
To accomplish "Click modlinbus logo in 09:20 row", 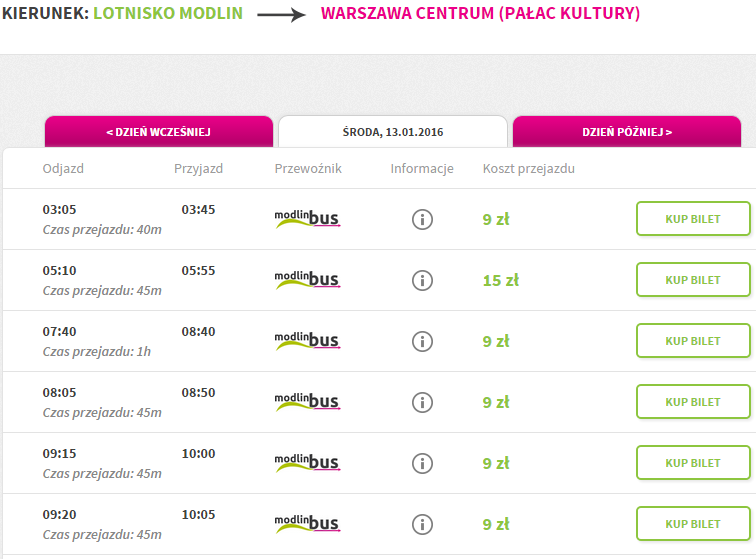I will click(x=307, y=523).
